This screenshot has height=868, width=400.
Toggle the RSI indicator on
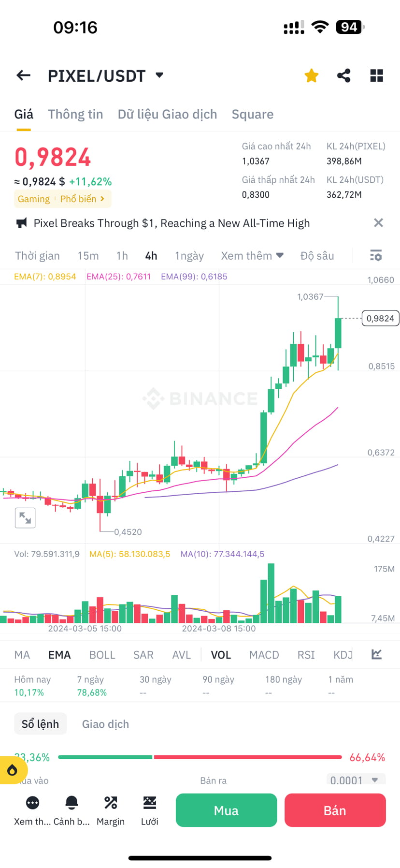(306, 654)
